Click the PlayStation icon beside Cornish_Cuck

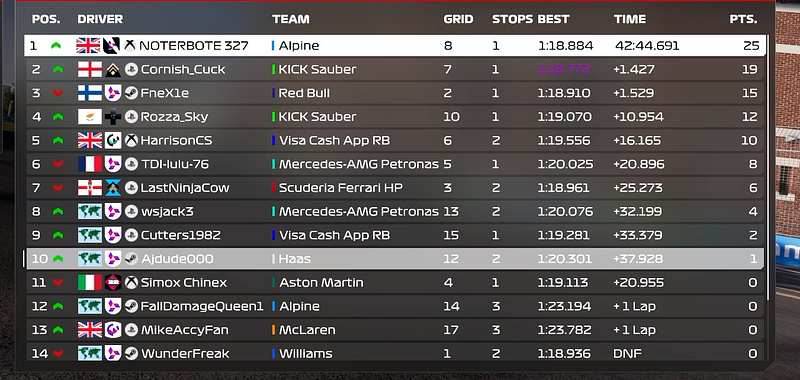pos(131,69)
